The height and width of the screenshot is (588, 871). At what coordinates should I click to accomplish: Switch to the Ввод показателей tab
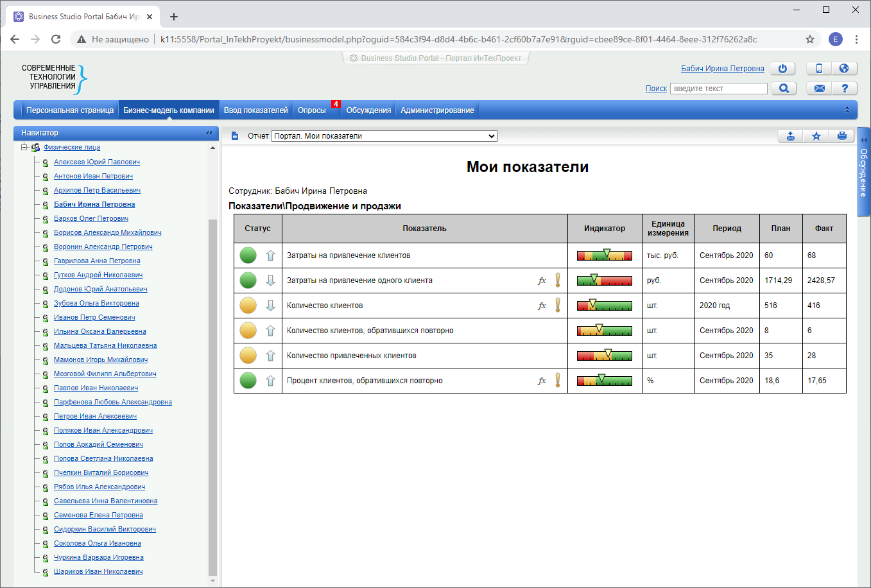click(x=255, y=110)
